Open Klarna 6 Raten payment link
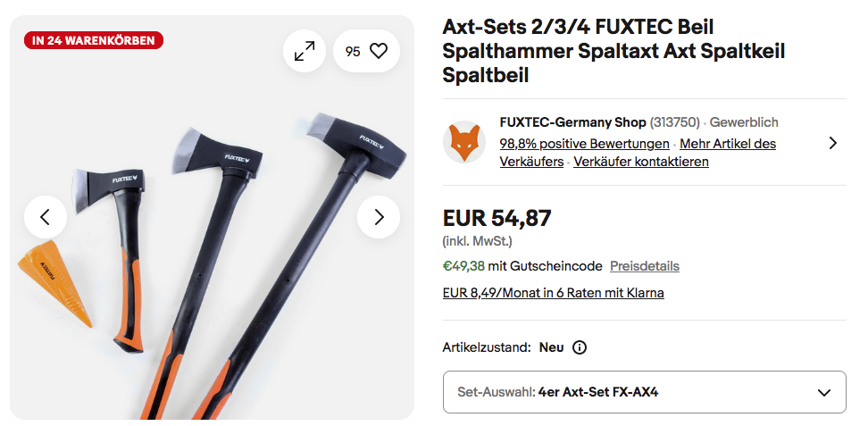Screen dimensions: 868x426 click(553, 293)
